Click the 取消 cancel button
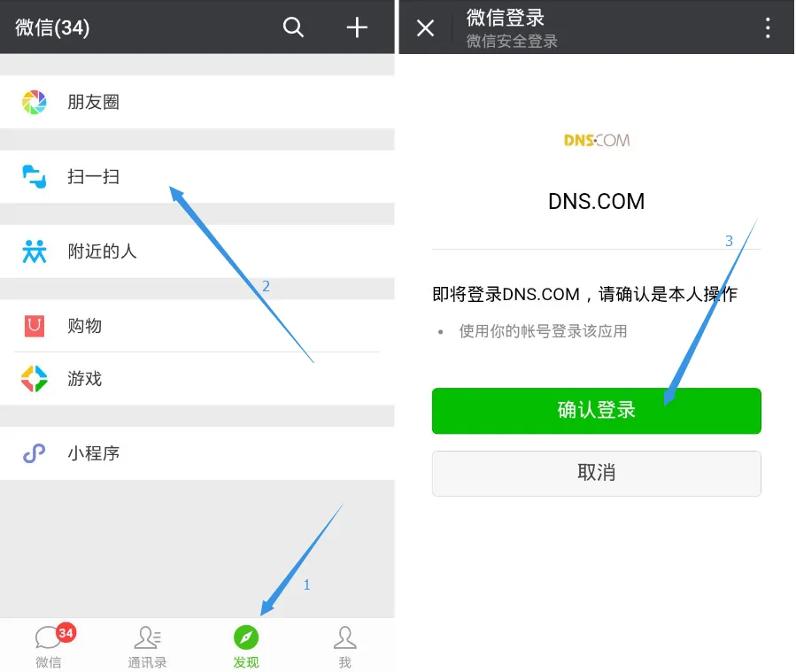796x672 pixels. [x=597, y=473]
